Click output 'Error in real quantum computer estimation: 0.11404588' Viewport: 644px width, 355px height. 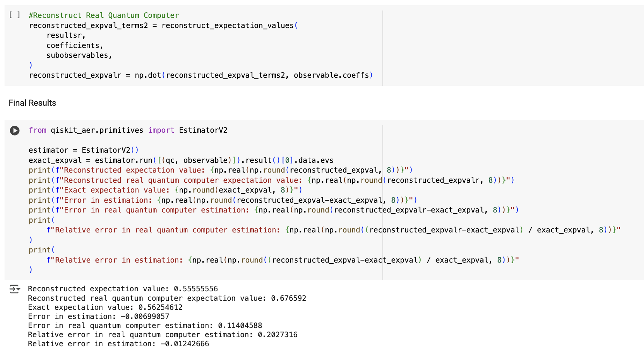(x=145, y=326)
